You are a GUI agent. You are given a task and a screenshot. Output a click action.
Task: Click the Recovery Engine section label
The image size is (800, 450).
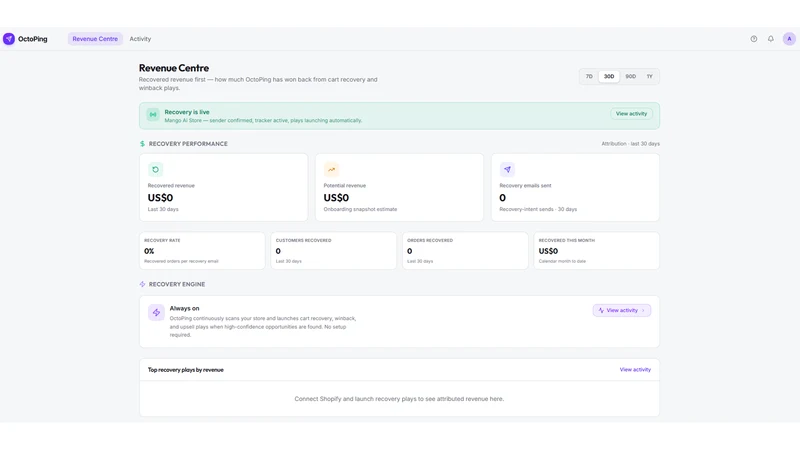pos(177,284)
